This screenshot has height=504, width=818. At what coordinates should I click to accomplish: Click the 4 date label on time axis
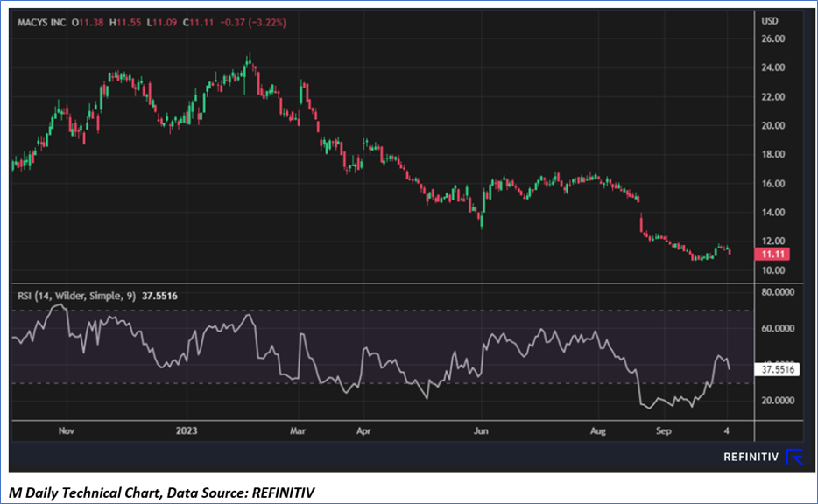point(727,431)
